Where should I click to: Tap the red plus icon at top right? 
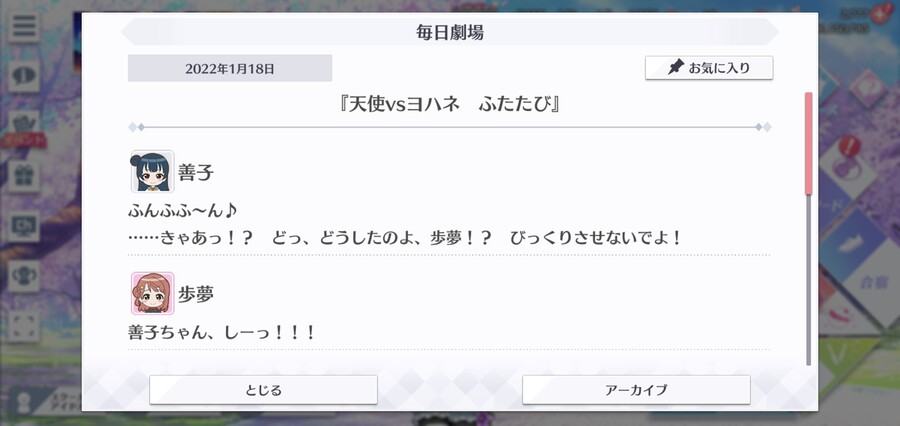tap(878, 16)
